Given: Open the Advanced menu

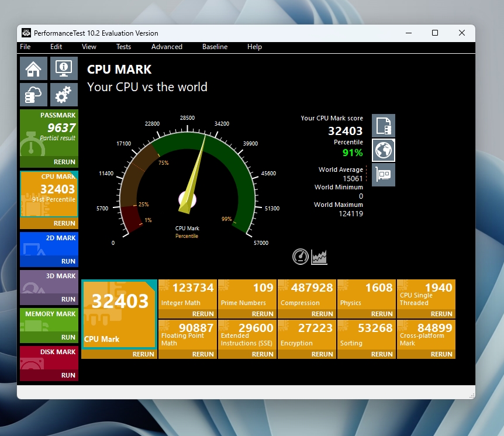Looking at the screenshot, I should pyautogui.click(x=167, y=47).
